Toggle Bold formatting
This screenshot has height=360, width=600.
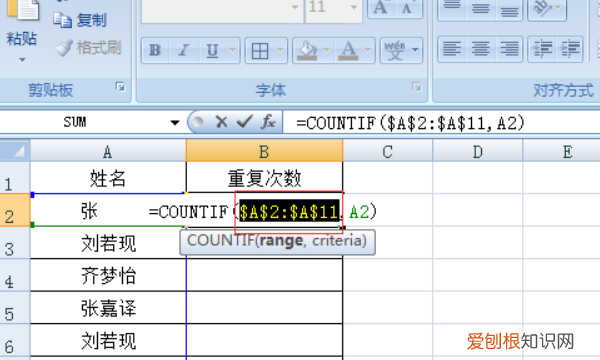pyautogui.click(x=155, y=50)
